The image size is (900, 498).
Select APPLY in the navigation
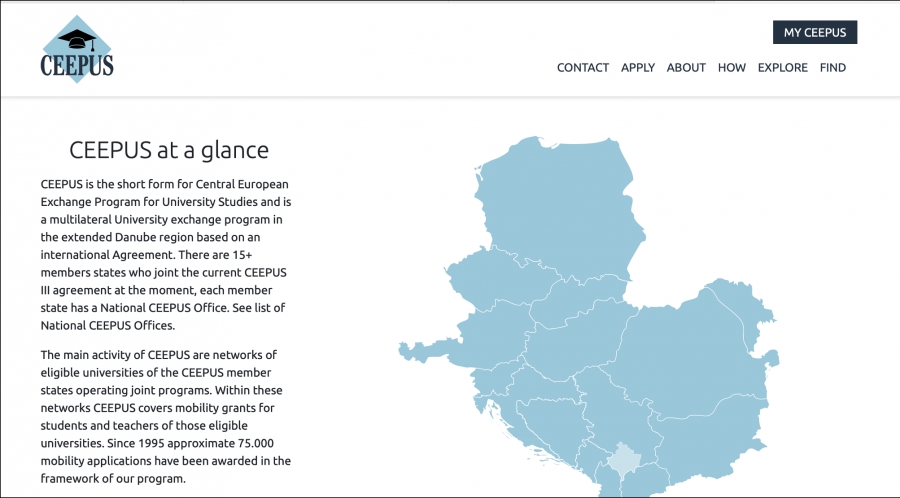tap(638, 68)
